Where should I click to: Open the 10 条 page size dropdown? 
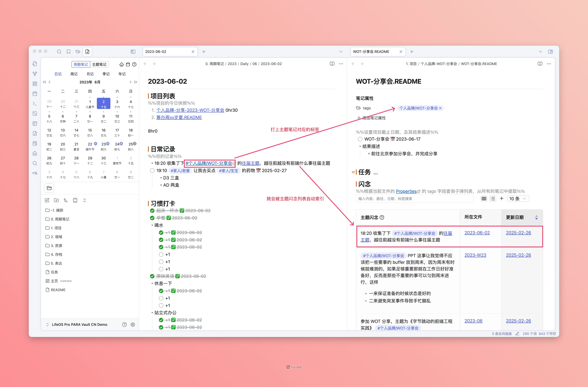pyautogui.click(x=518, y=199)
